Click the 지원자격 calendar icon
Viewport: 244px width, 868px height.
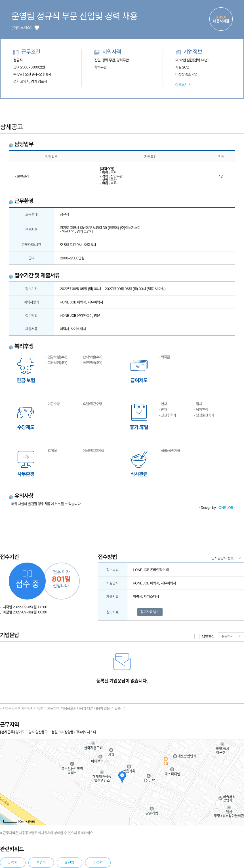click(x=97, y=52)
